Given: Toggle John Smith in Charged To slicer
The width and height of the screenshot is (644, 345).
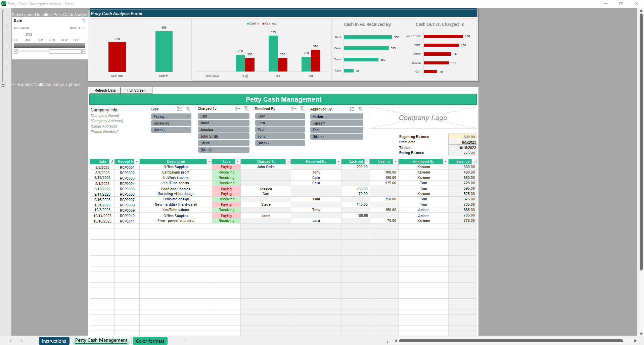Looking at the screenshot, I should tap(223, 136).
